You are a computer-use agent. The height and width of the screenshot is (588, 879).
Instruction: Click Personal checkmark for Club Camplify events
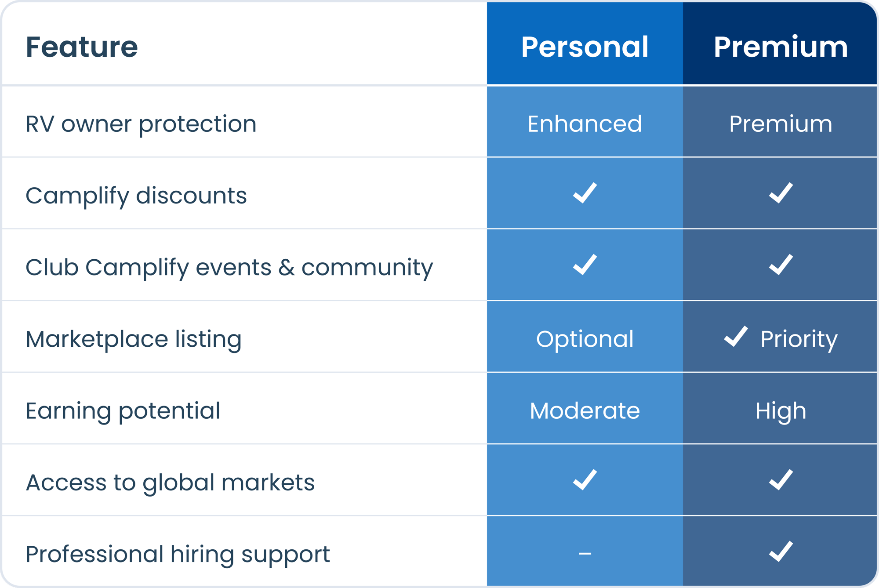(585, 265)
